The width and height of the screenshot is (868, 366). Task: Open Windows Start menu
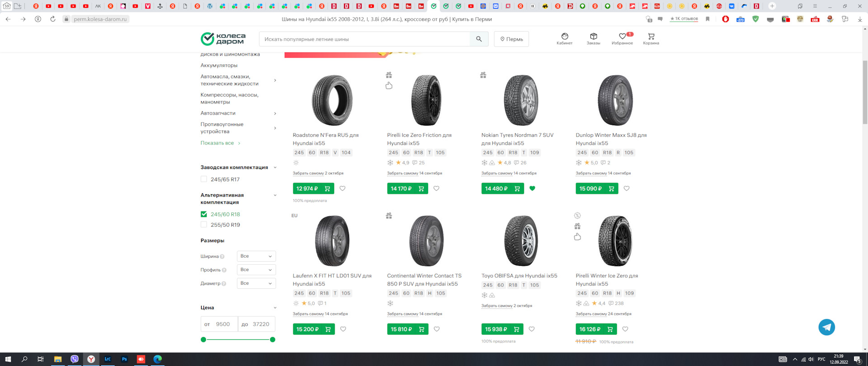coord(8,359)
